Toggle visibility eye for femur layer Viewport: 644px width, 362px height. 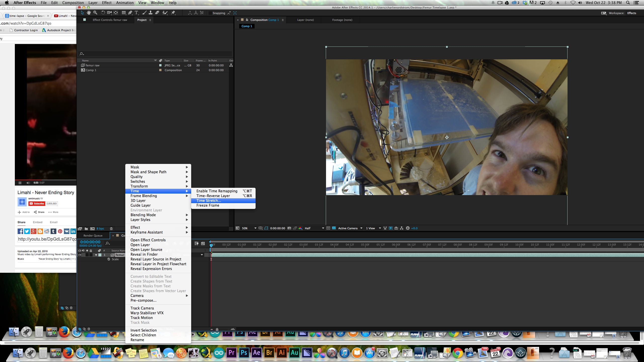[80, 255]
